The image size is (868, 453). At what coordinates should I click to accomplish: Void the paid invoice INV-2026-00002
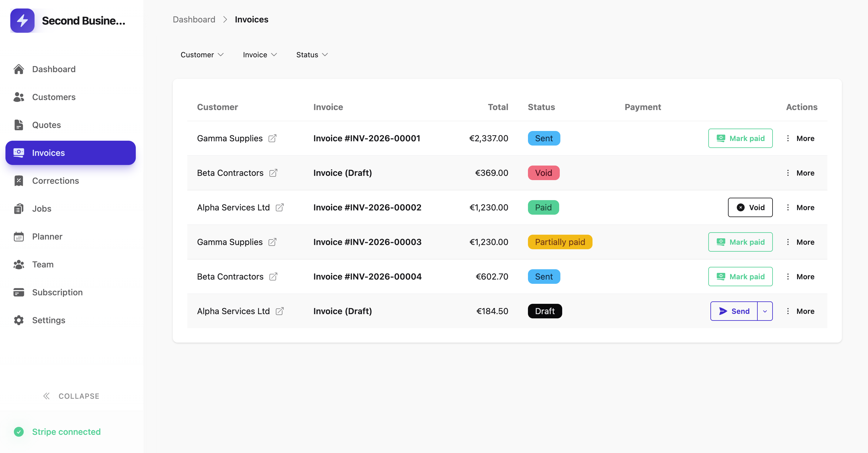tap(750, 208)
